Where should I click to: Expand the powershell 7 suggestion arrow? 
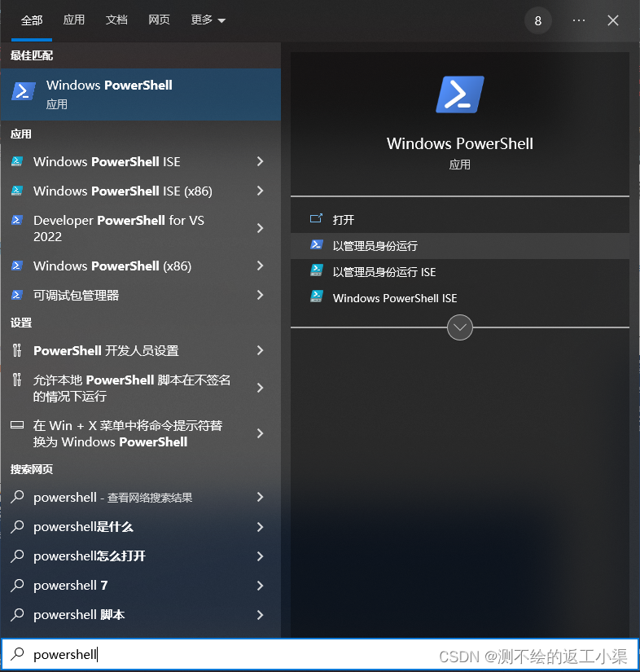[x=260, y=586]
